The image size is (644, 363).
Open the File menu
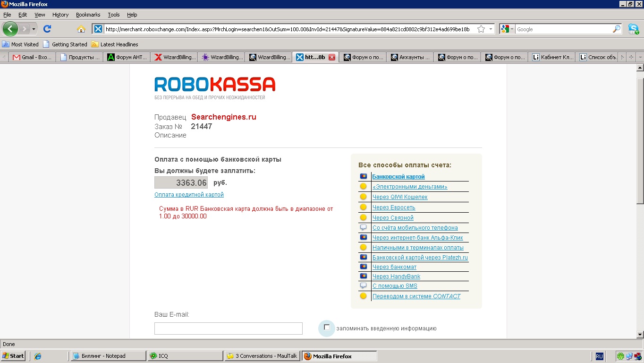coord(7,15)
